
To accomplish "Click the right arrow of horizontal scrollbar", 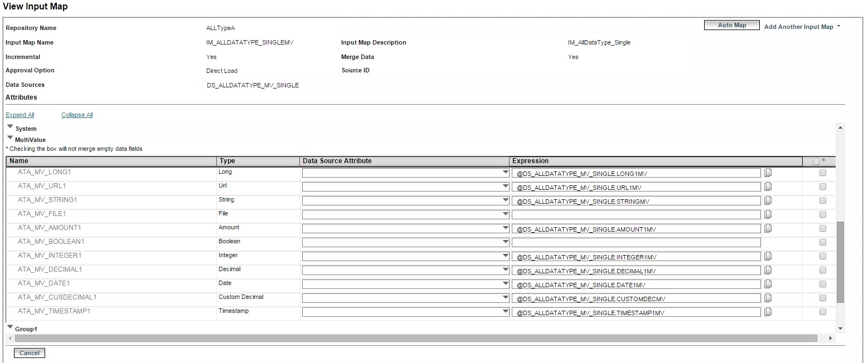I will (x=831, y=338).
